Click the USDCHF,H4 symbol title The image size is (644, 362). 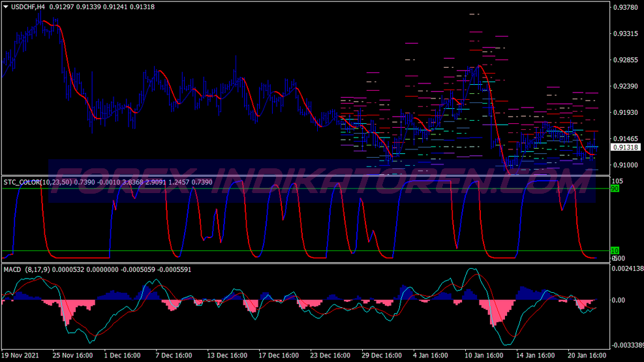[29, 7]
